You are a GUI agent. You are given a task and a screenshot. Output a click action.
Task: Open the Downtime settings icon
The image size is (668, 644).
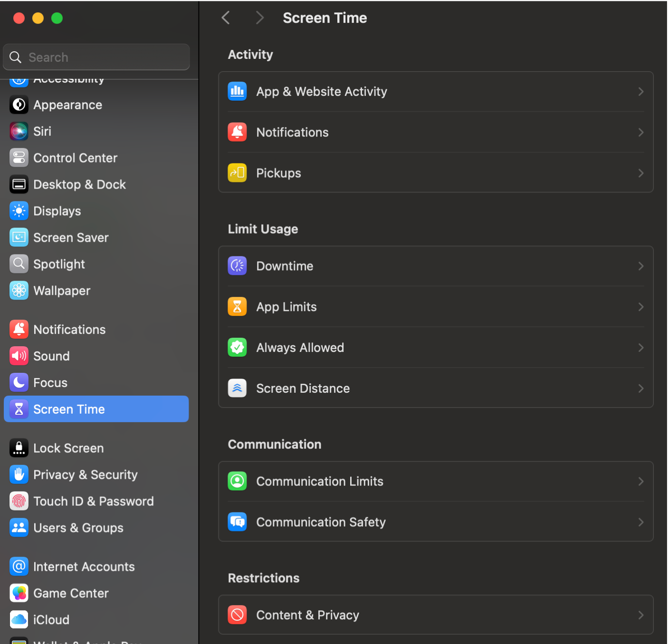[x=237, y=265]
